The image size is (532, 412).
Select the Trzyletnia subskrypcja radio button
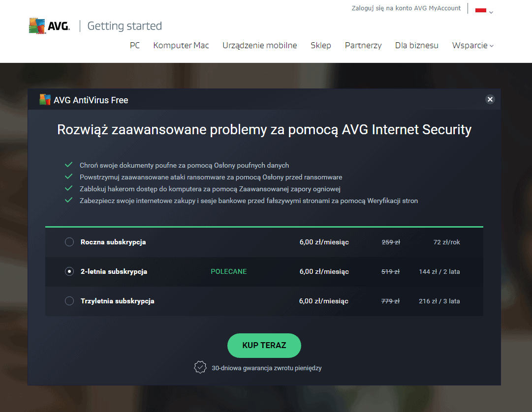69,300
